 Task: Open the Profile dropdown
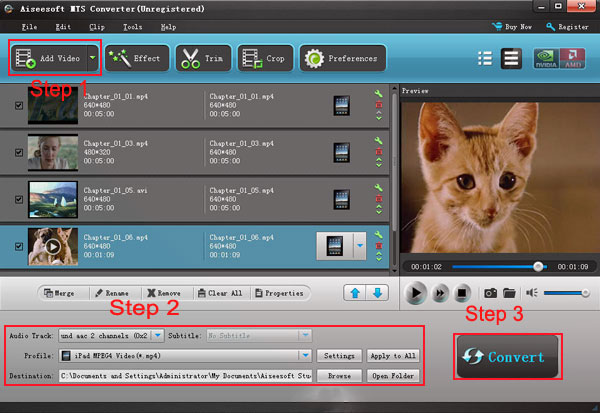pos(305,356)
